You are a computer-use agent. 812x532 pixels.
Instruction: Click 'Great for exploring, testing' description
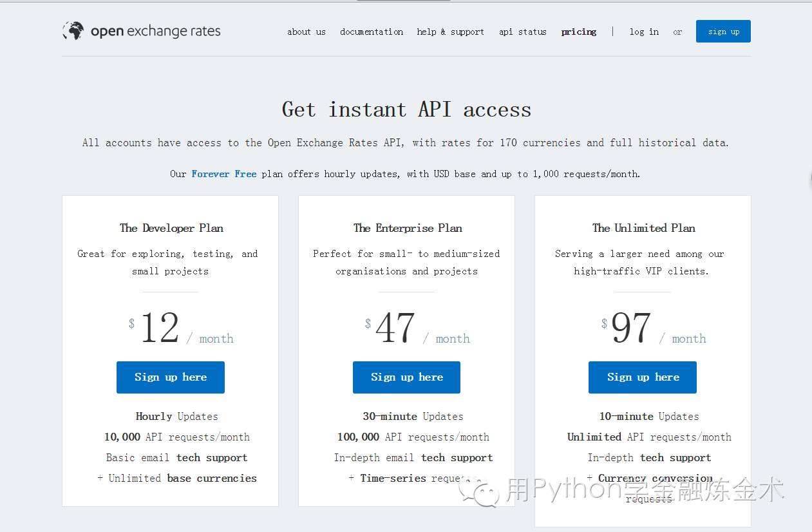pyautogui.click(x=167, y=263)
